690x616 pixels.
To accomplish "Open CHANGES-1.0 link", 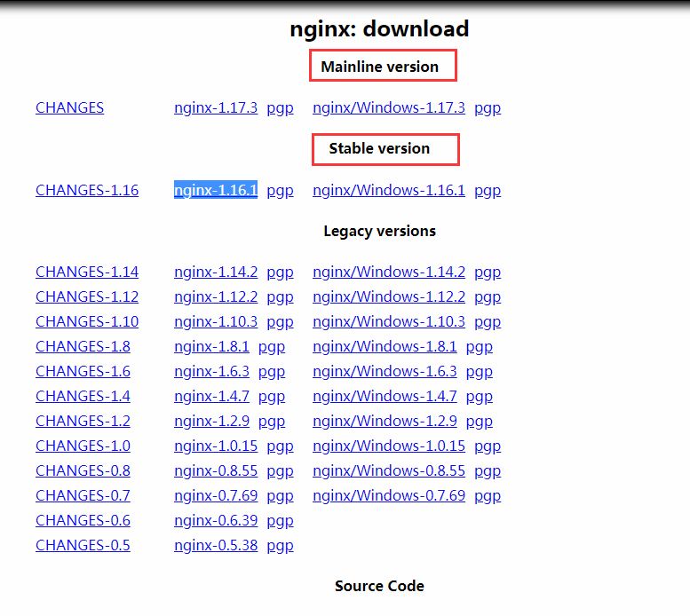I will point(83,446).
